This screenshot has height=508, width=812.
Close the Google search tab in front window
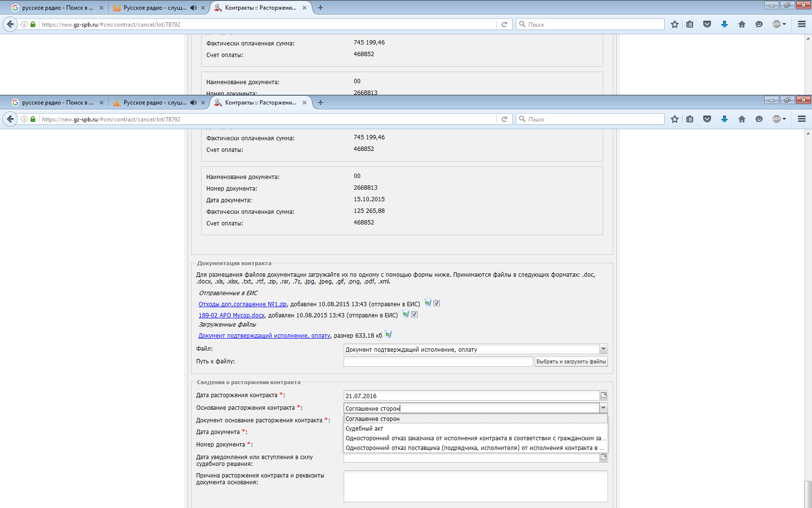point(101,103)
